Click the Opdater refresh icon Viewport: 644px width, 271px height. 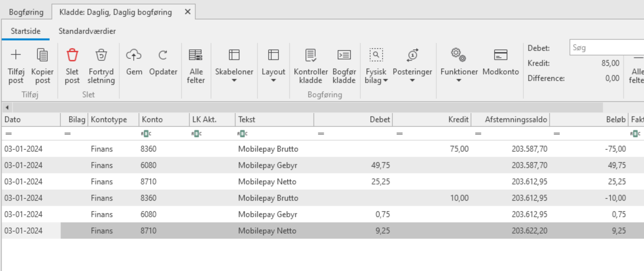(163, 55)
